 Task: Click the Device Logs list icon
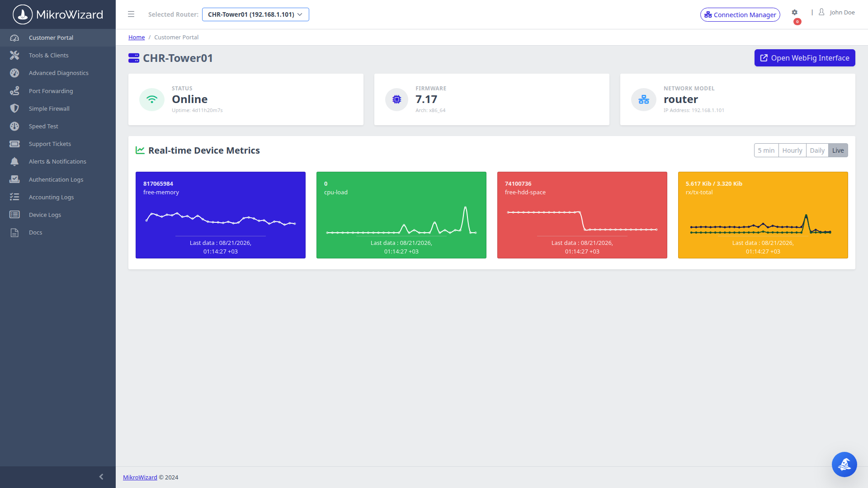coord(14,215)
